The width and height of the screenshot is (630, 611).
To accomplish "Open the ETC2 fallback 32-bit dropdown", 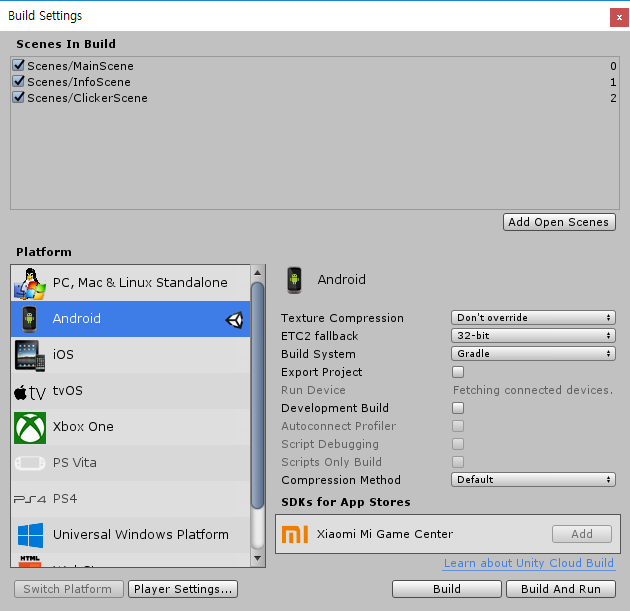I will coord(533,335).
